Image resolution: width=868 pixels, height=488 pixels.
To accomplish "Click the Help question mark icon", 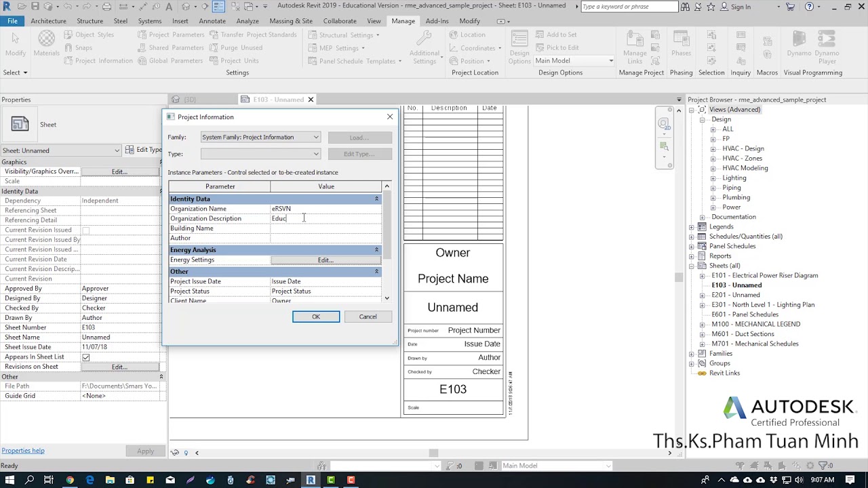I will pyautogui.click(x=809, y=7).
